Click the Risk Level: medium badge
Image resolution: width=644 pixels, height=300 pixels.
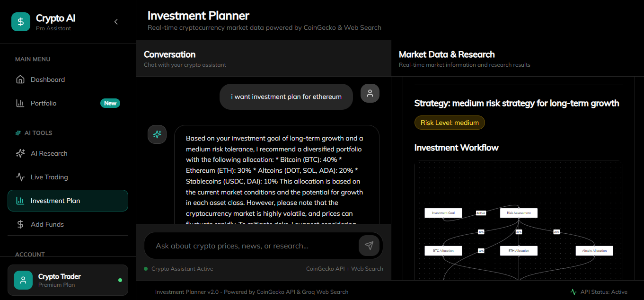pyautogui.click(x=450, y=123)
